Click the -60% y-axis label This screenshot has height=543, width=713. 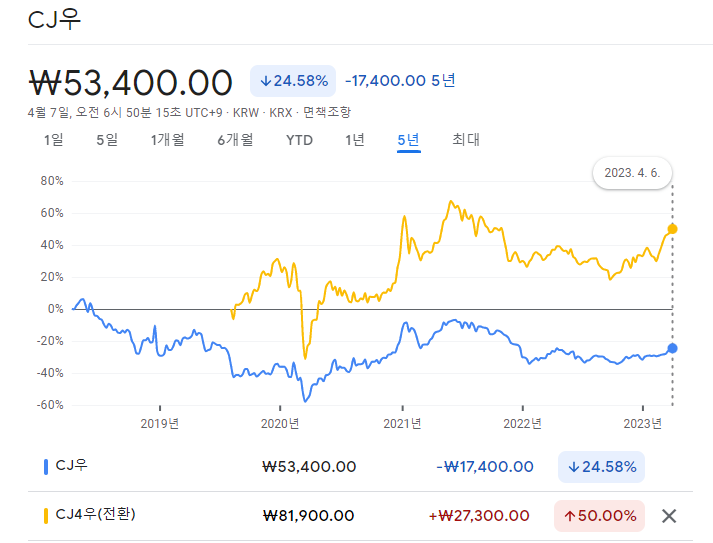pyautogui.click(x=50, y=405)
